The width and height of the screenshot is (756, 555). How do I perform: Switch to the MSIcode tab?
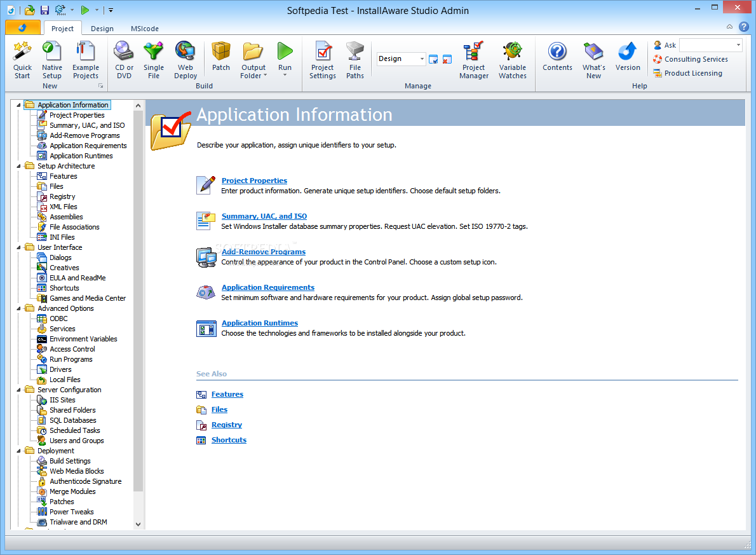tap(145, 29)
